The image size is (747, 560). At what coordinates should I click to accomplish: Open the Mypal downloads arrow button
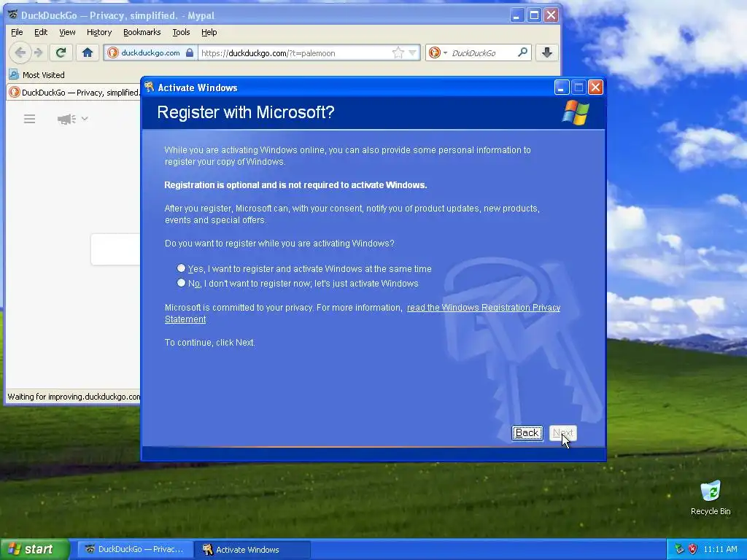pos(547,52)
